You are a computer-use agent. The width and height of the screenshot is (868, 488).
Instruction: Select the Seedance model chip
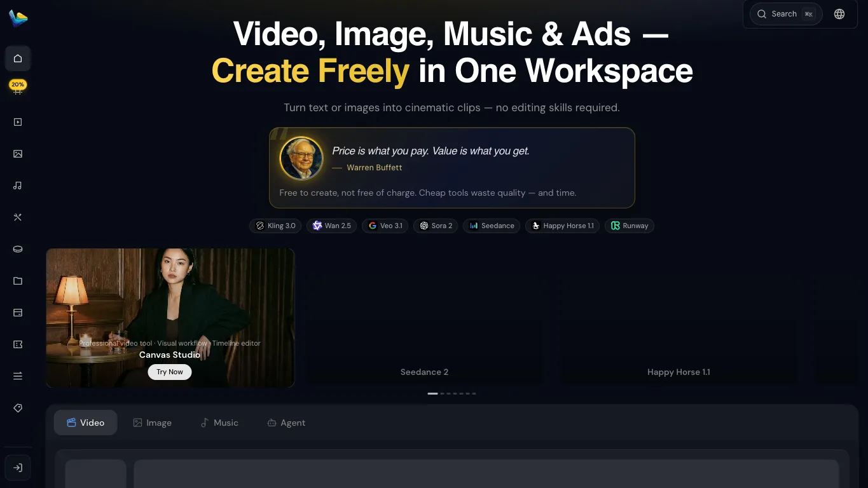point(492,226)
